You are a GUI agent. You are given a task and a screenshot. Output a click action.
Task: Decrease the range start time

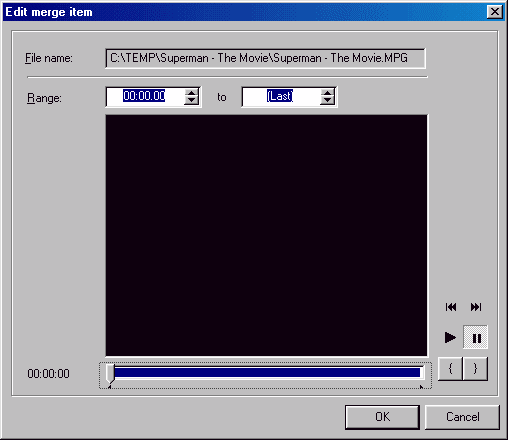[191, 101]
